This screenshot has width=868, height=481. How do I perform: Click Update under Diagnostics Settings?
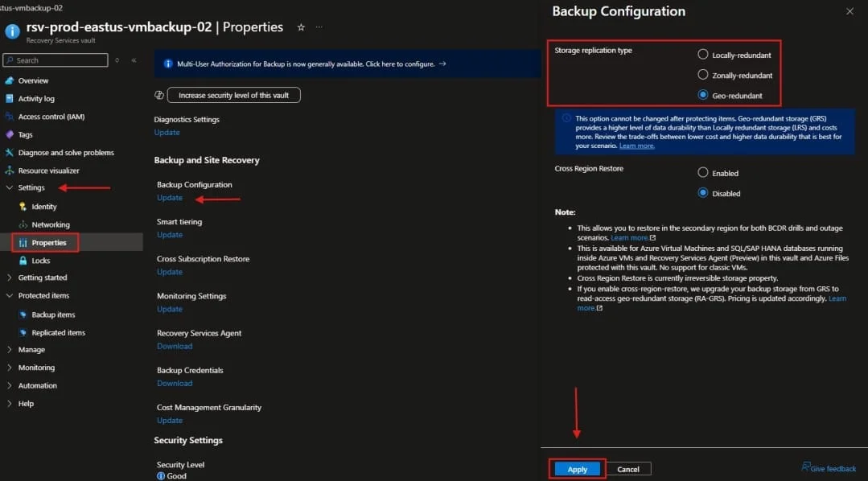(167, 133)
